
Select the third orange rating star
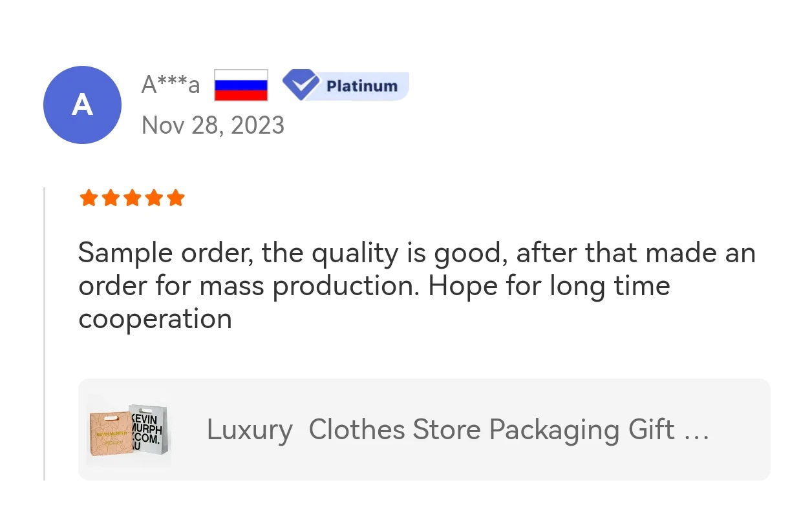132,198
